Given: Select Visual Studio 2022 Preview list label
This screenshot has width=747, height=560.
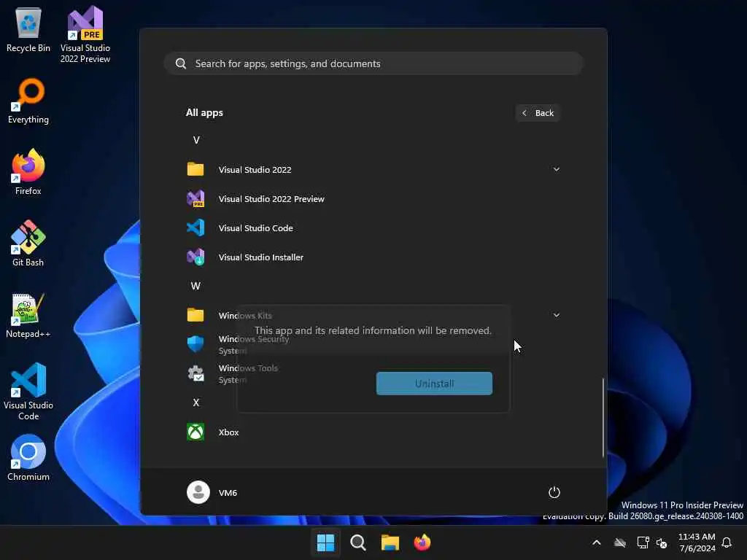Looking at the screenshot, I should 271,198.
